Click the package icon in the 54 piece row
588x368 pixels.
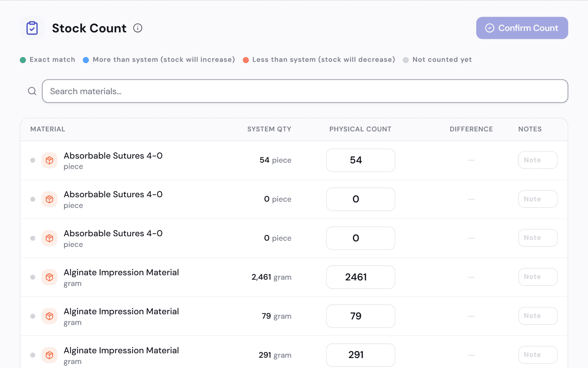49,160
